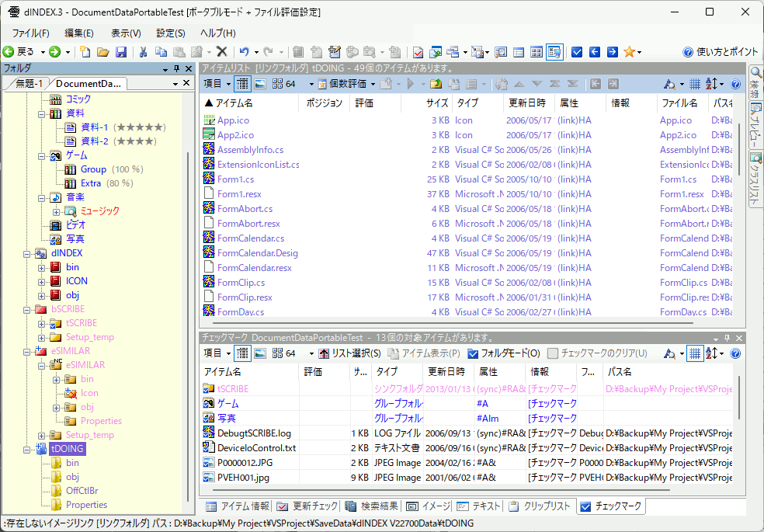Click the layout icon left of blue checkmark
The height and width of the screenshot is (532, 764).
(554, 51)
